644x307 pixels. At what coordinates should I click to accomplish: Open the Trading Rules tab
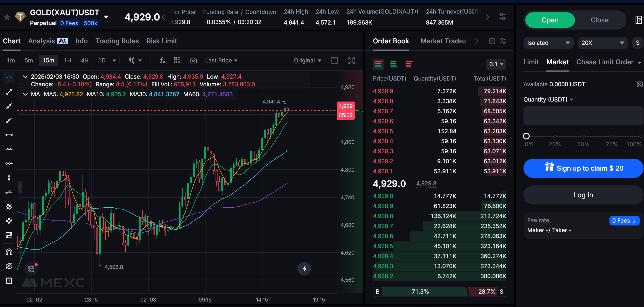click(117, 41)
